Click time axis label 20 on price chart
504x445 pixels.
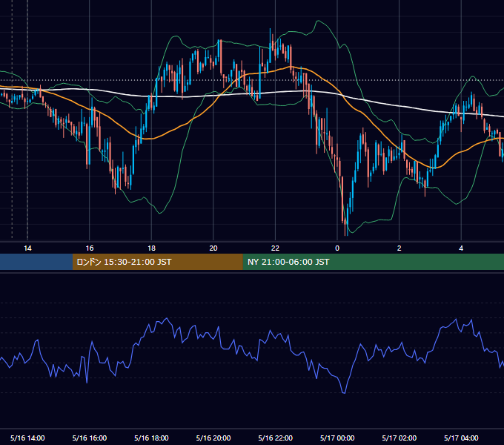[213, 248]
